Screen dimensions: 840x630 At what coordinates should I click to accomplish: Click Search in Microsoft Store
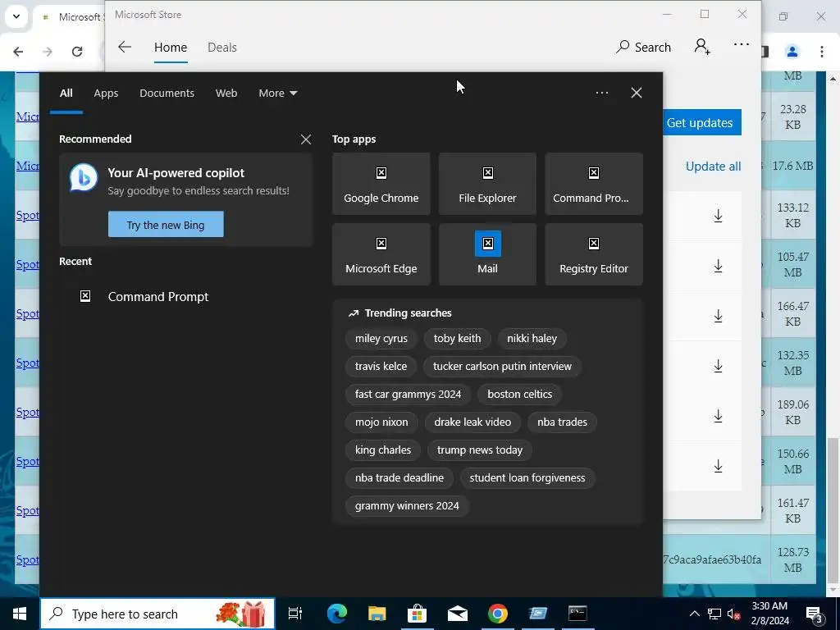[643, 47]
